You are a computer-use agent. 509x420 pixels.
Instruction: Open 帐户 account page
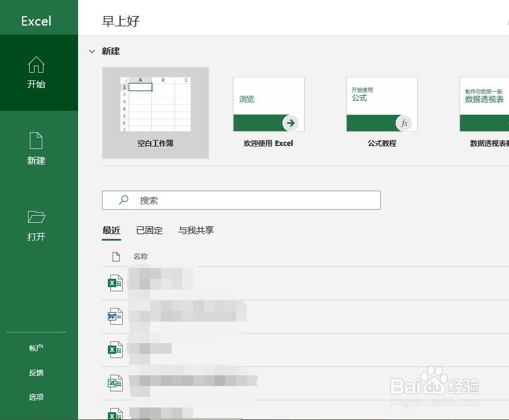point(36,348)
